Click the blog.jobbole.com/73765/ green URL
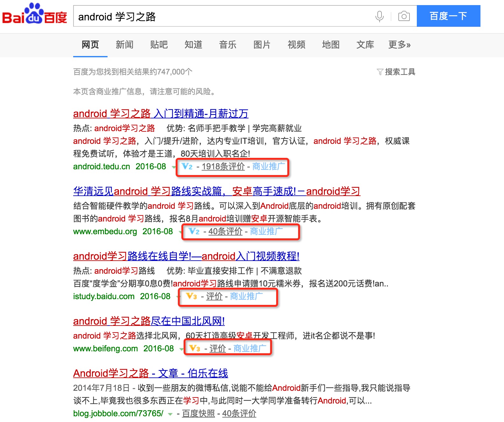Viewport: 504px width, 422px height. coord(118,413)
